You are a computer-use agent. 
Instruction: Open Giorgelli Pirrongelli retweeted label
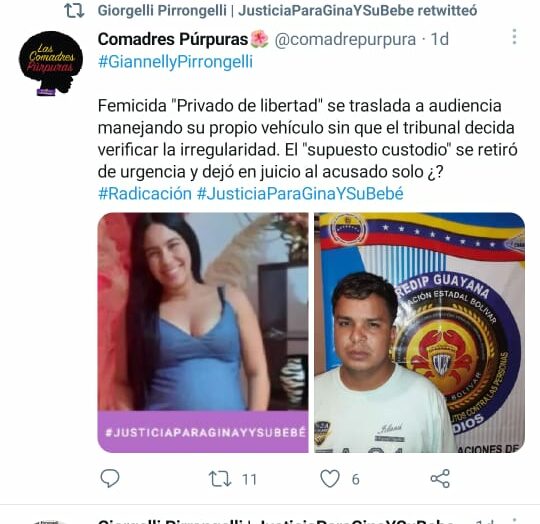(288, 10)
